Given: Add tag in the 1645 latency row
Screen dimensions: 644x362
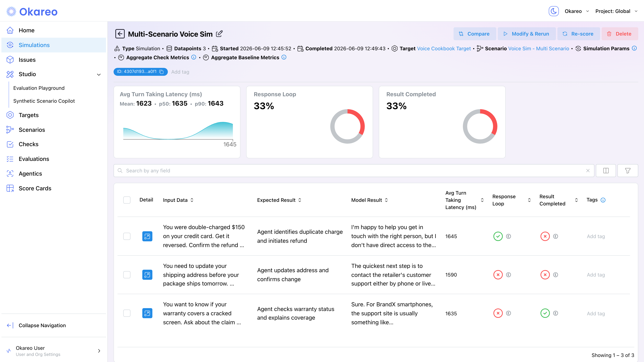Looking at the screenshot, I should point(596,236).
